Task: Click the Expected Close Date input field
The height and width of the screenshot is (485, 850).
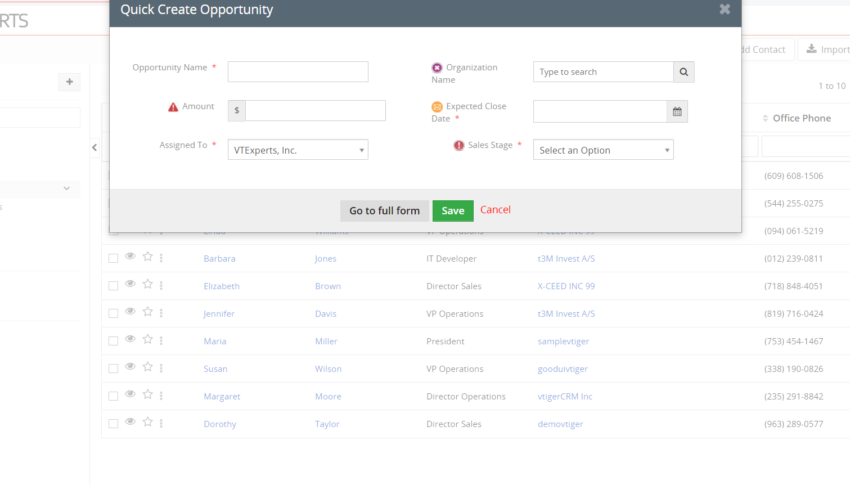Action: [600, 112]
